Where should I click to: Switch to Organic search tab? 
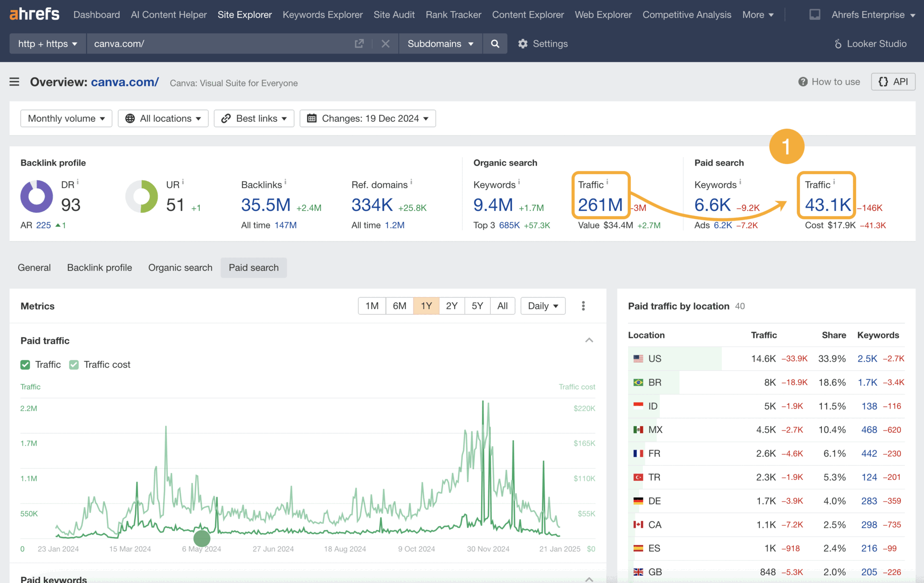[180, 267]
